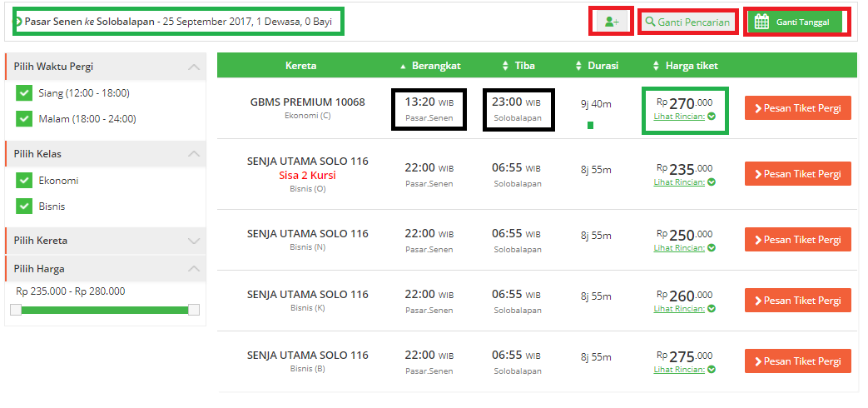
Task: Open Lihat Rincian for Rp 235.000 ticket
Action: pyautogui.click(x=679, y=182)
